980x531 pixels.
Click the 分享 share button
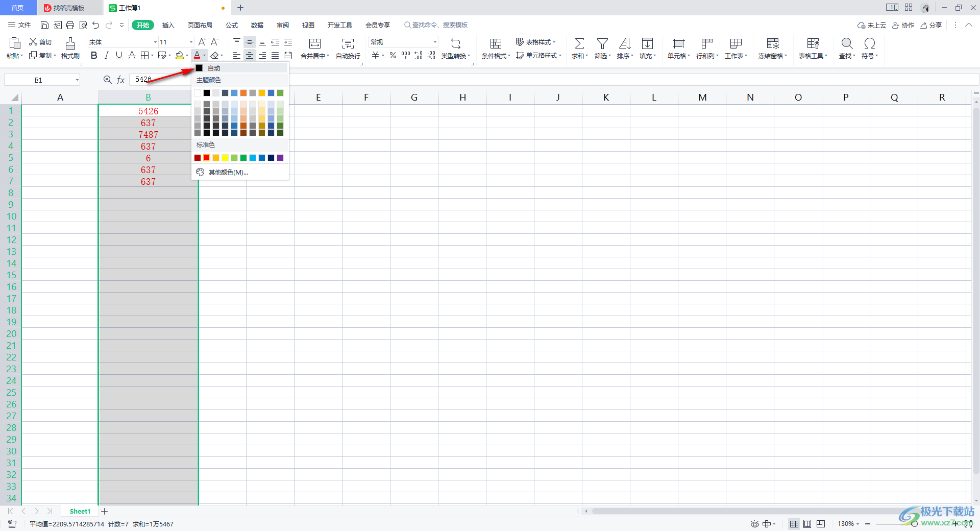point(930,25)
